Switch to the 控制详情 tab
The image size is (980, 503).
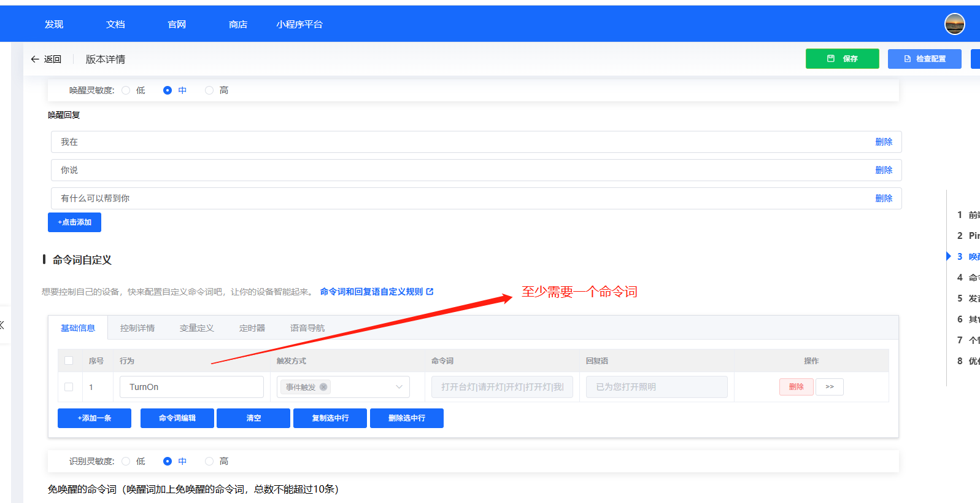coord(137,328)
